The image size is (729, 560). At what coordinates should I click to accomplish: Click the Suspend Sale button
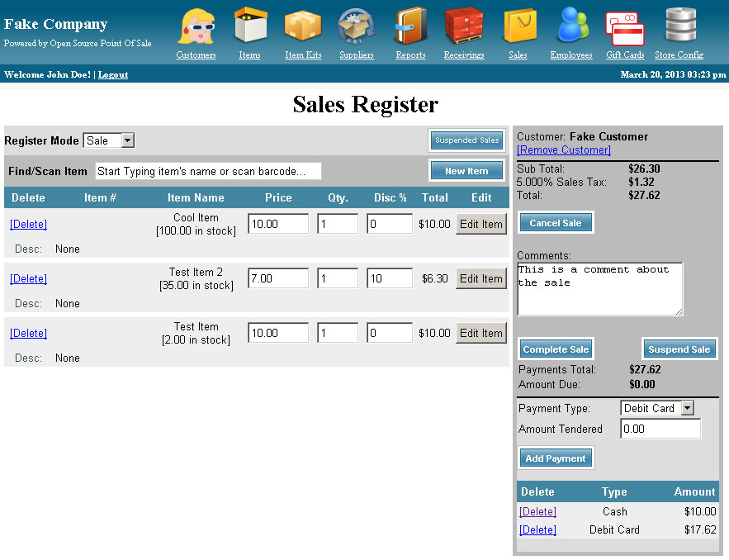click(x=679, y=349)
